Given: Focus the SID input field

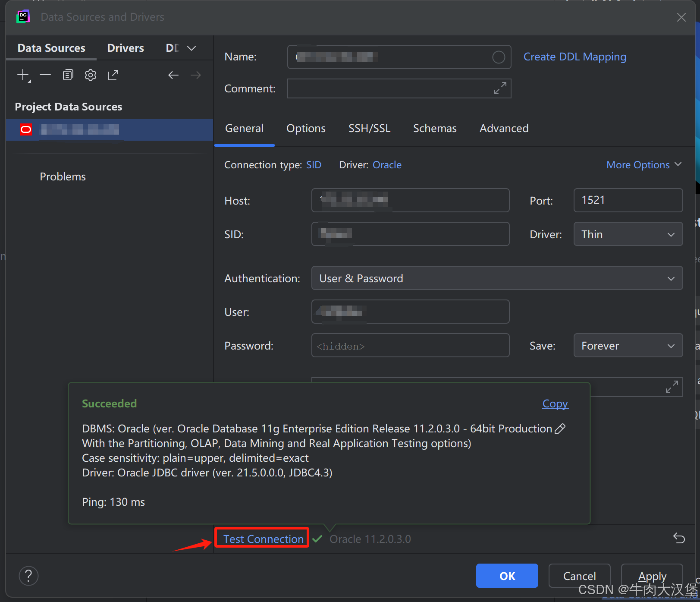Looking at the screenshot, I should point(410,234).
